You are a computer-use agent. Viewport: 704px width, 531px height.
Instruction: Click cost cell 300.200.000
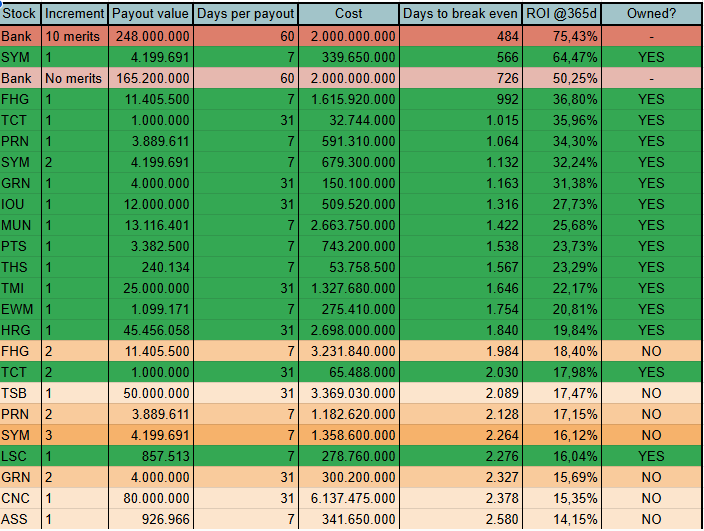(x=348, y=477)
